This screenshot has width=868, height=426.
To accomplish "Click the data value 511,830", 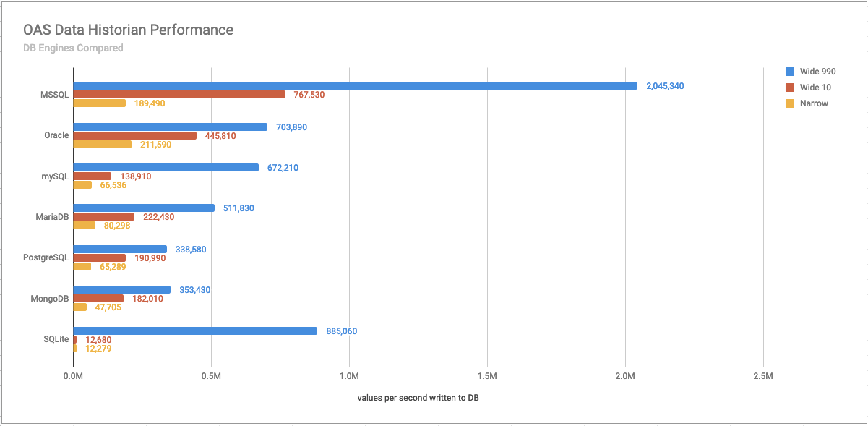I will 239,208.
